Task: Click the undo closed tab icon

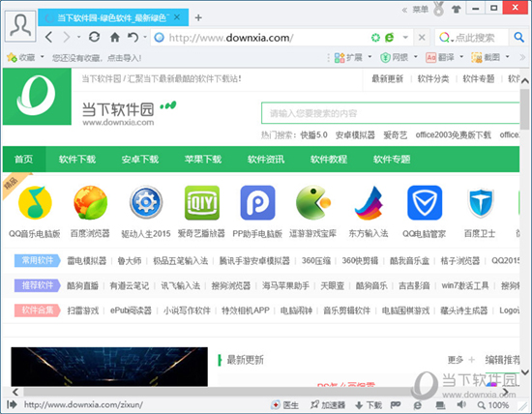Action: (133, 37)
